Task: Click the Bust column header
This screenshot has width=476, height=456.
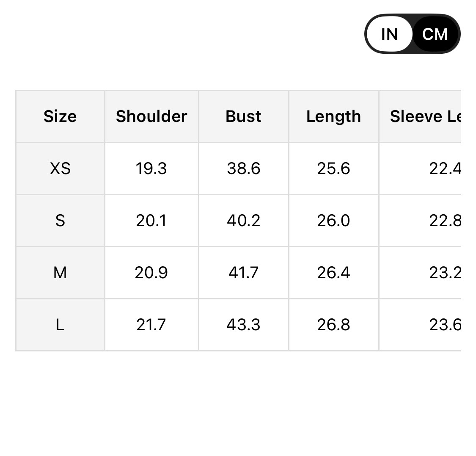Action: [x=243, y=116]
